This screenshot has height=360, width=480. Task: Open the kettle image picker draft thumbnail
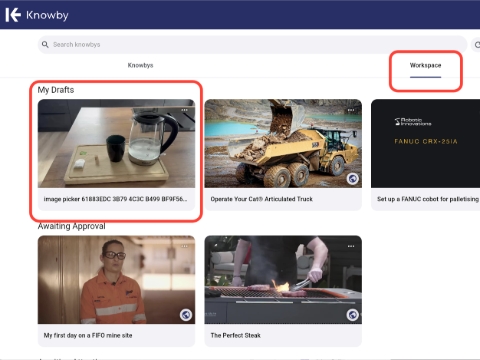click(116, 143)
